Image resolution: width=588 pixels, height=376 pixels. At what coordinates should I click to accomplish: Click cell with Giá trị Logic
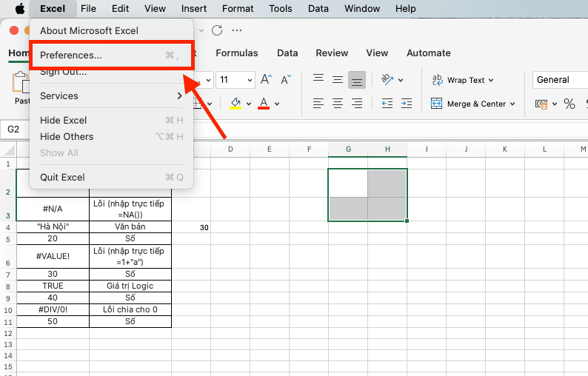tap(130, 286)
